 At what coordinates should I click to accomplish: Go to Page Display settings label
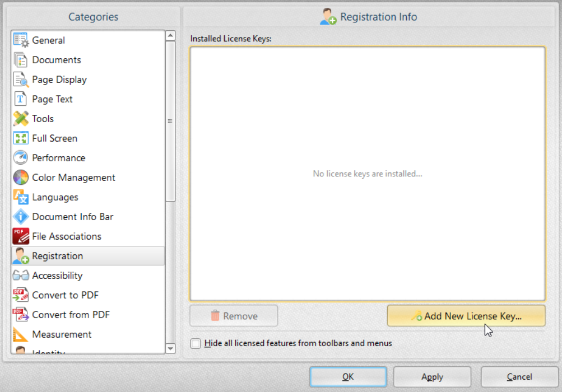(x=59, y=80)
